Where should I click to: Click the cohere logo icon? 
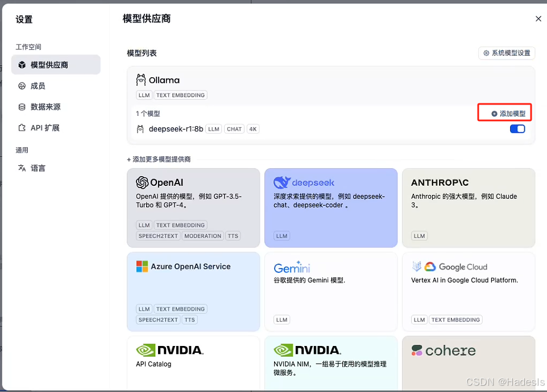coord(417,350)
